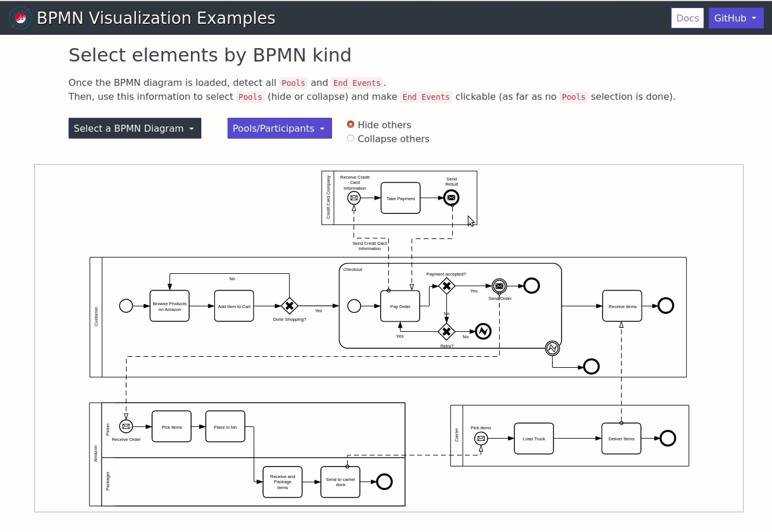Click the Carrier pool's message start event
The width and height of the screenshot is (772, 532).
(481, 439)
